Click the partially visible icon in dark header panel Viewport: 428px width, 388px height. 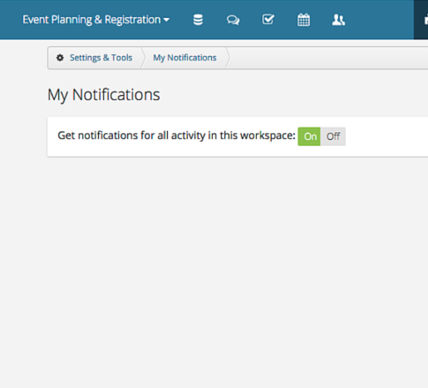pyautogui.click(x=426, y=20)
